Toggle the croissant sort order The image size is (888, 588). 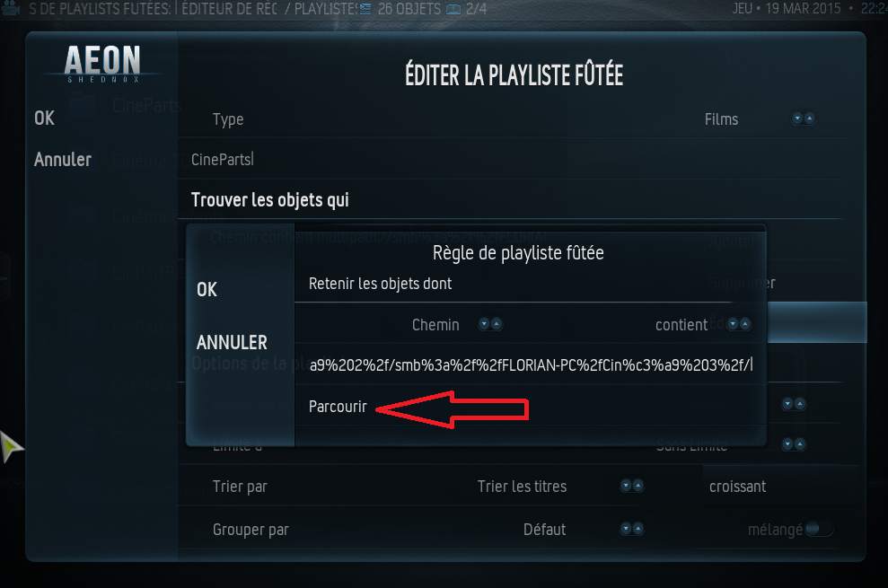pos(737,487)
